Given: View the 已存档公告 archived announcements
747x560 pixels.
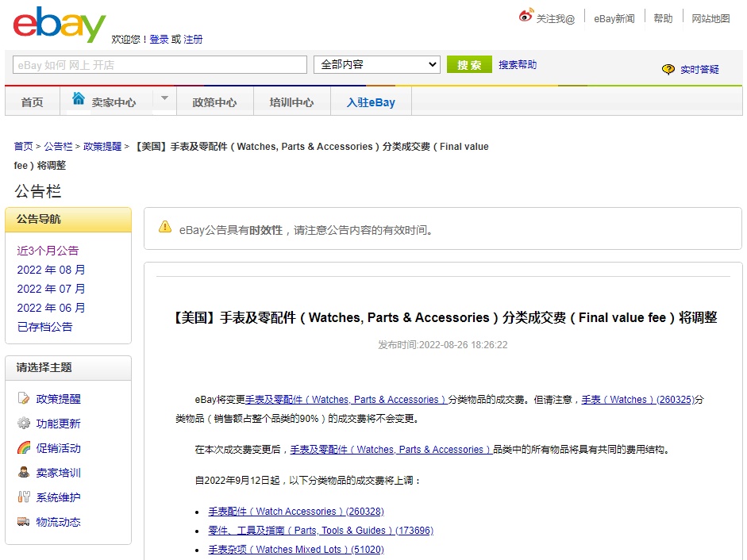Looking at the screenshot, I should tap(44, 327).
